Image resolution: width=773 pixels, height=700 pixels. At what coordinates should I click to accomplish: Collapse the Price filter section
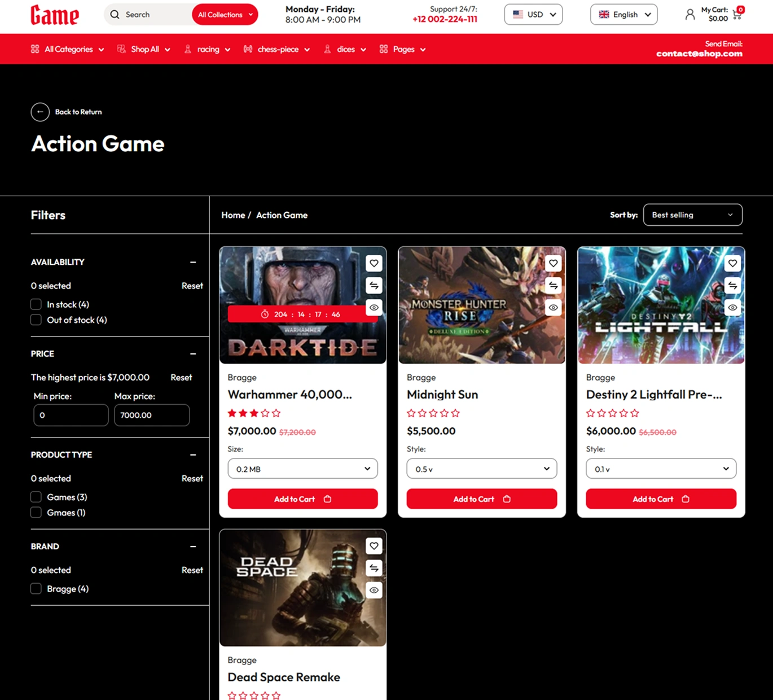pyautogui.click(x=193, y=354)
